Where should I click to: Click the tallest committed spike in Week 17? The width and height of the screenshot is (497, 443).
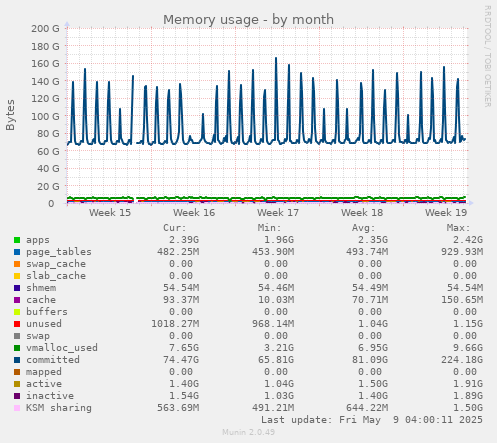tap(276, 59)
